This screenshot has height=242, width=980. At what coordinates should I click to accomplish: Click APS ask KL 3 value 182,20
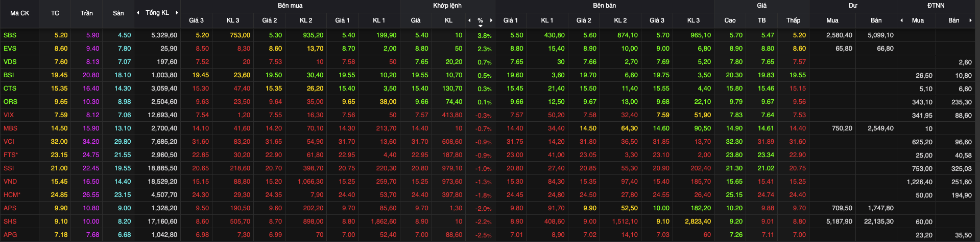pyautogui.click(x=701, y=208)
